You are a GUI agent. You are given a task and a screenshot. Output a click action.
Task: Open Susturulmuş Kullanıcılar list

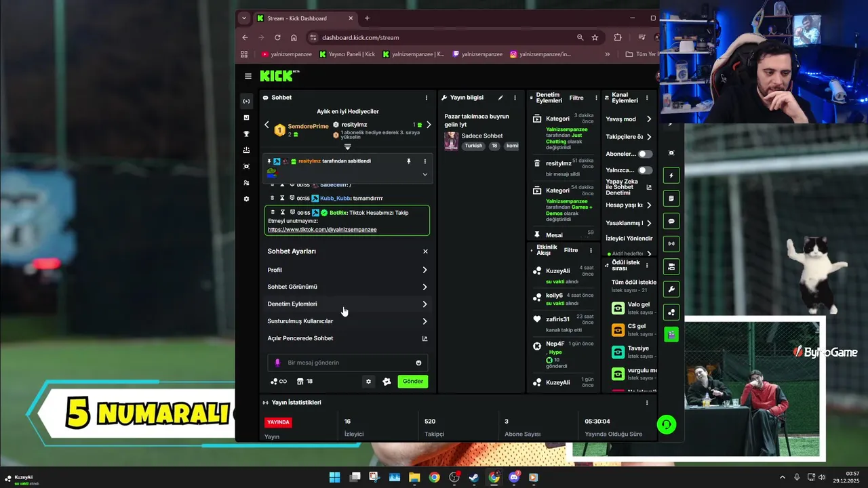[347, 321]
